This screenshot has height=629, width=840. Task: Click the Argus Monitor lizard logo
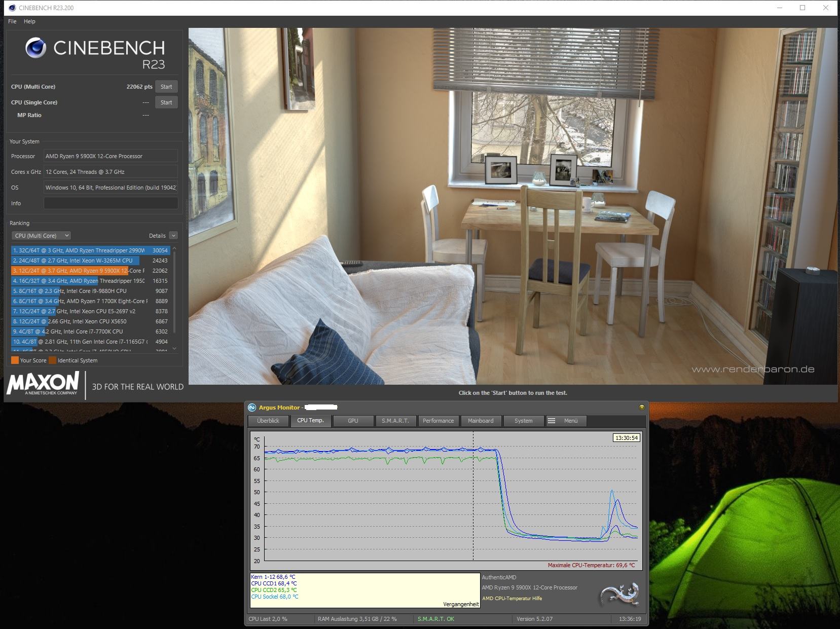pyautogui.click(x=618, y=595)
